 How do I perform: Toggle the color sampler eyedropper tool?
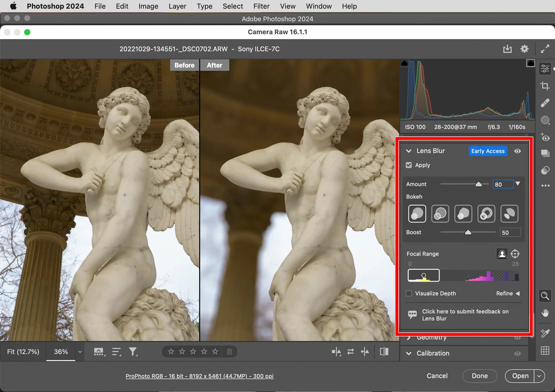(545, 333)
